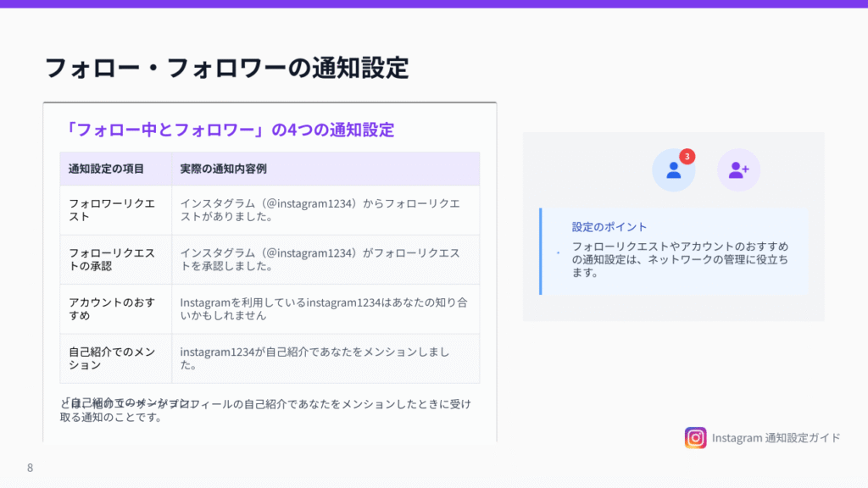Click the purple add-user icon
868x488 pixels.
[738, 170]
